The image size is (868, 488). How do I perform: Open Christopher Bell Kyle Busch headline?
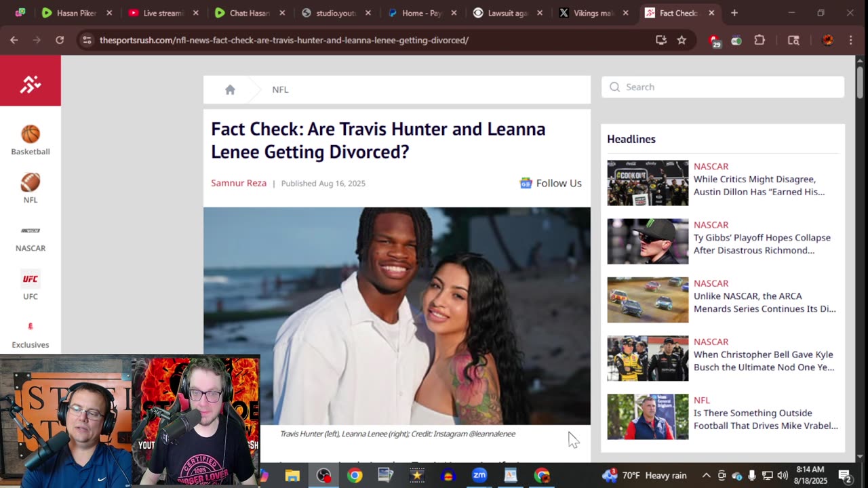764,361
